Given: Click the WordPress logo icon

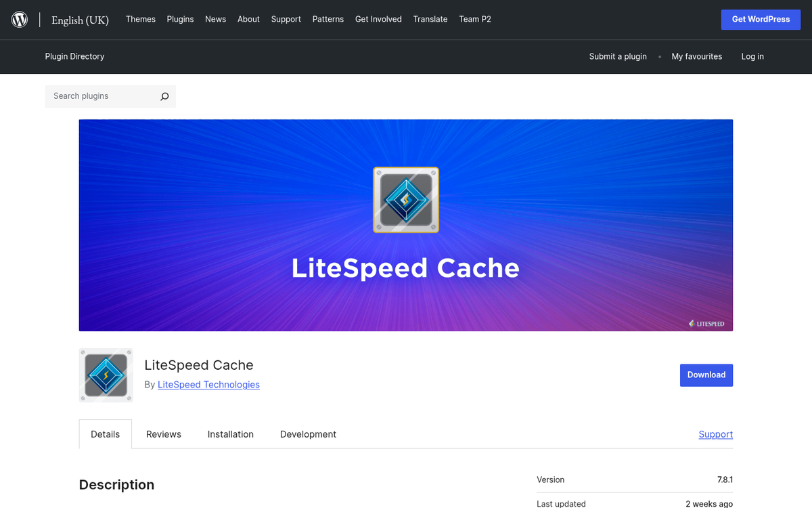Looking at the screenshot, I should click(19, 19).
